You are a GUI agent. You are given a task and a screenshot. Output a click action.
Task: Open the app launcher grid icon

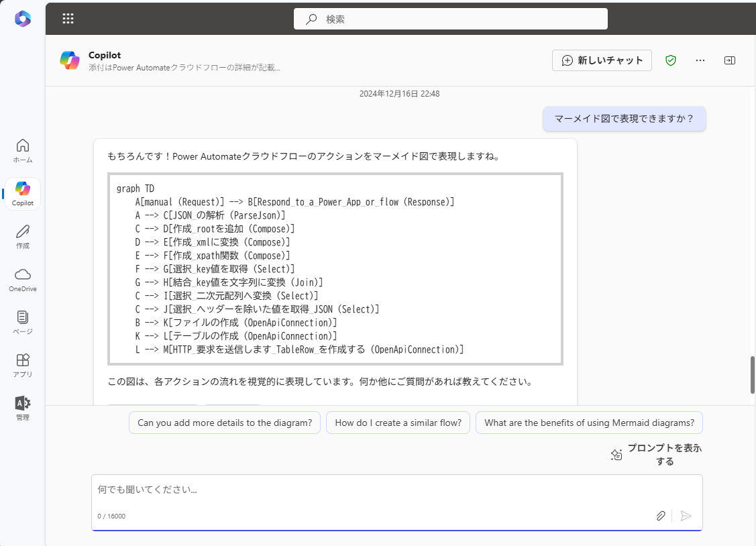click(x=68, y=19)
